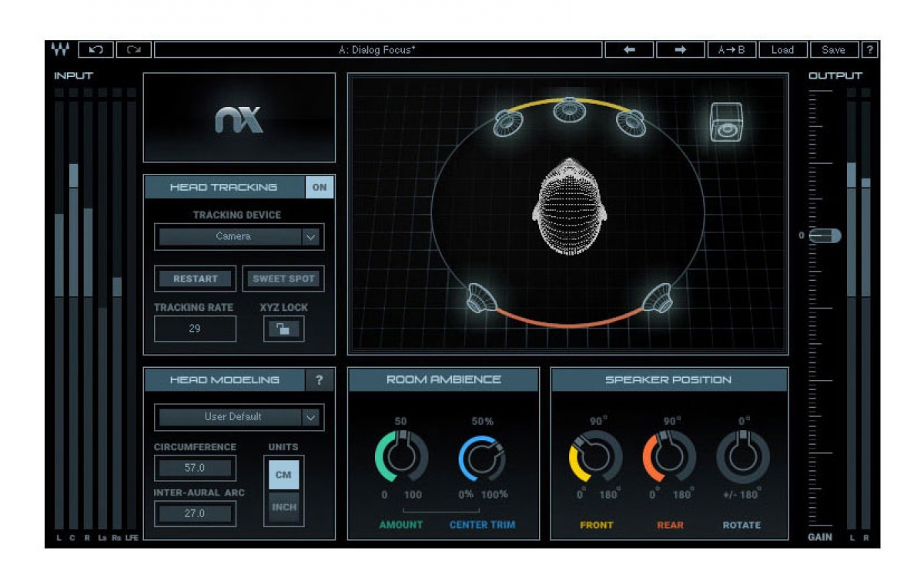Click the ROTATE label
The image size is (924, 584).
742,526
